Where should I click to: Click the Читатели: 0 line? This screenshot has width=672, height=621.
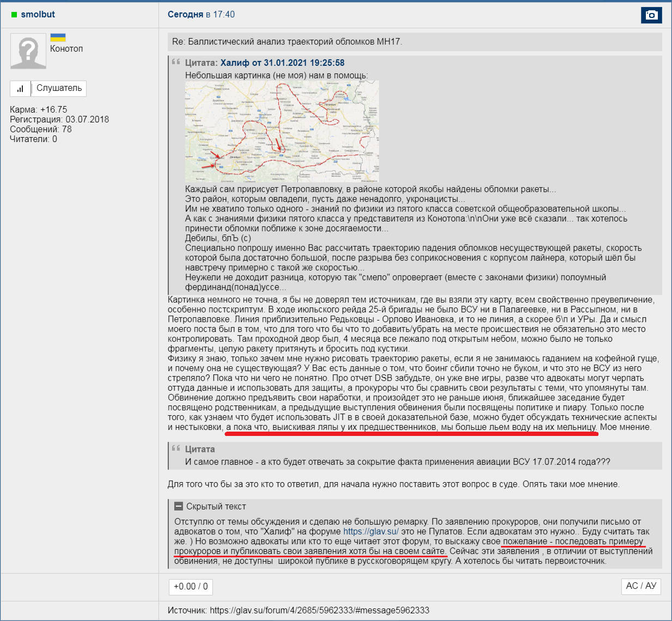[x=33, y=139]
